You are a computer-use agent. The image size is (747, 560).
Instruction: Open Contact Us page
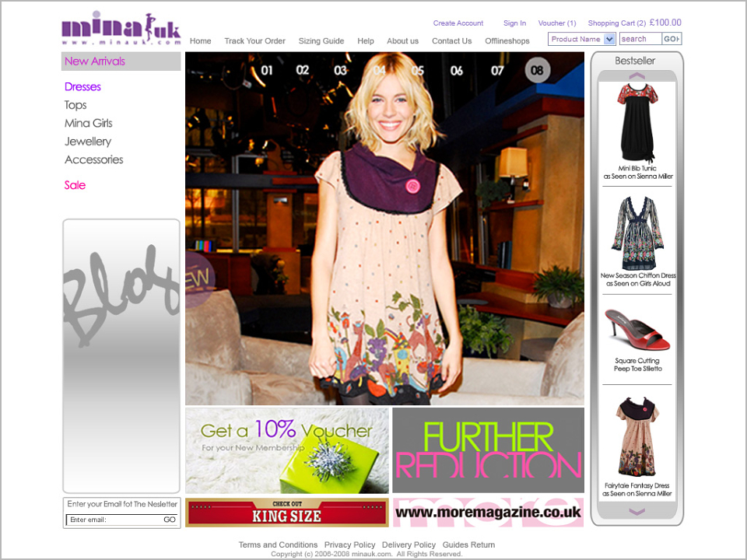click(x=451, y=41)
